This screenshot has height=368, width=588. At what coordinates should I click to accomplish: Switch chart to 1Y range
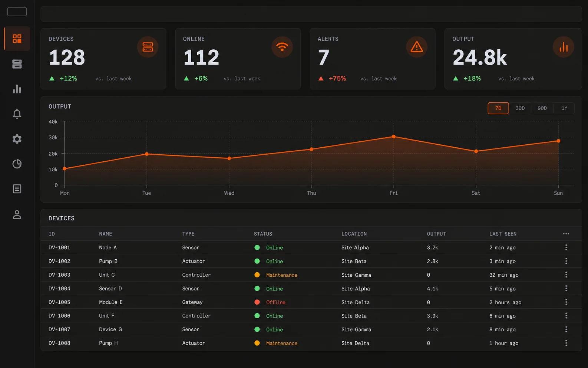coord(564,108)
